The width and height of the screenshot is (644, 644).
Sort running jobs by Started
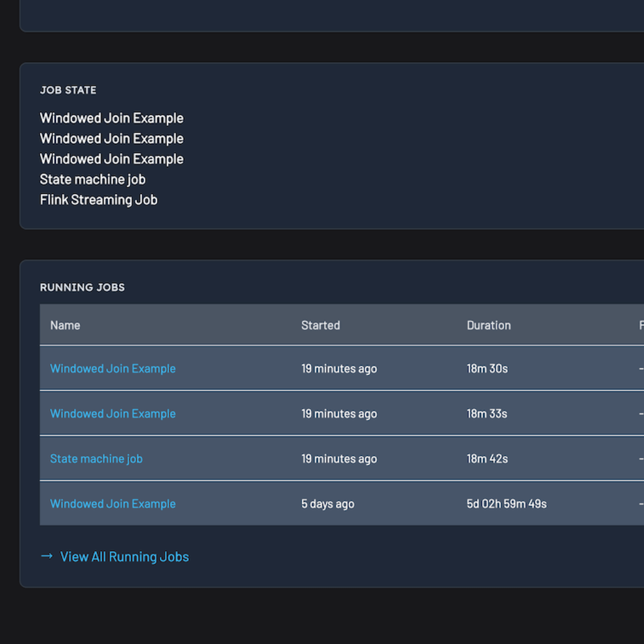(x=321, y=325)
